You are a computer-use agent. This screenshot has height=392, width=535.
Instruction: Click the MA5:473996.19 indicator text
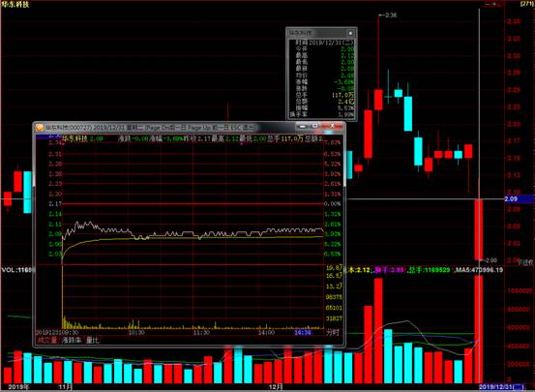[479, 270]
